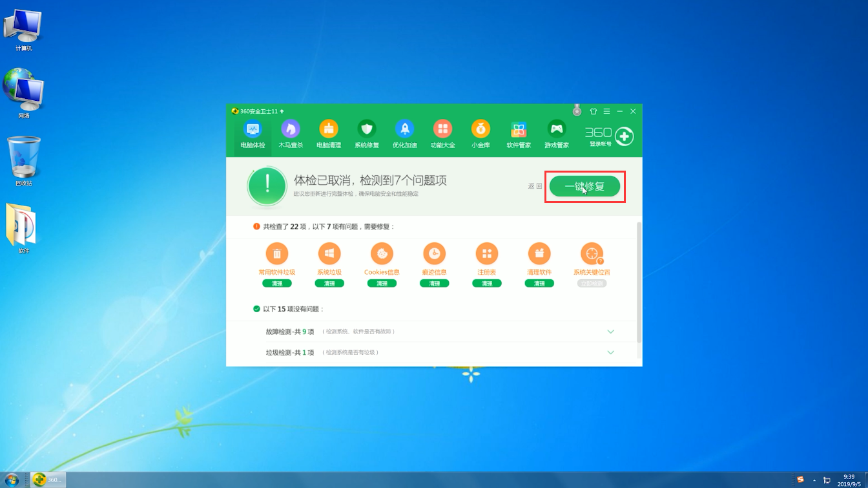The width and height of the screenshot is (868, 488).
Task: Click the green checkmark beside 以下15项没有问题
Action: pyautogui.click(x=256, y=309)
